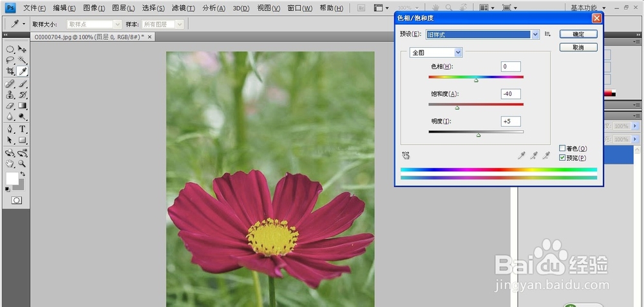Select the Dodge tool
Viewport: 644px width, 307px height.
pyautogui.click(x=22, y=116)
